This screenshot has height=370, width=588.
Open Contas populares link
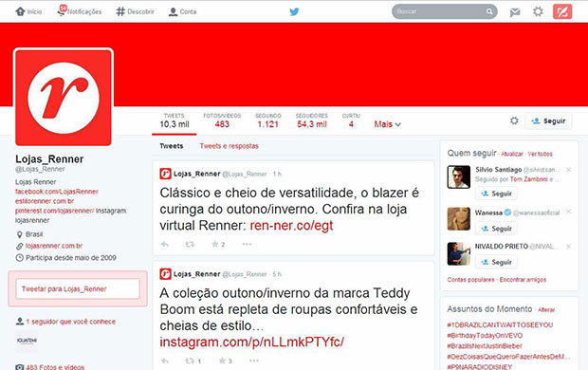[470, 280]
